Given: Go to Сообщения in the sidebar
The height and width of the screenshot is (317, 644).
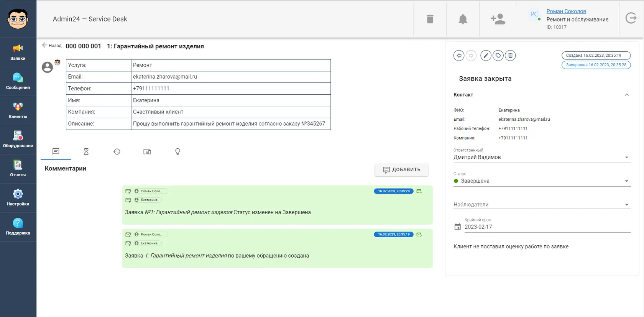Looking at the screenshot, I should click(18, 82).
